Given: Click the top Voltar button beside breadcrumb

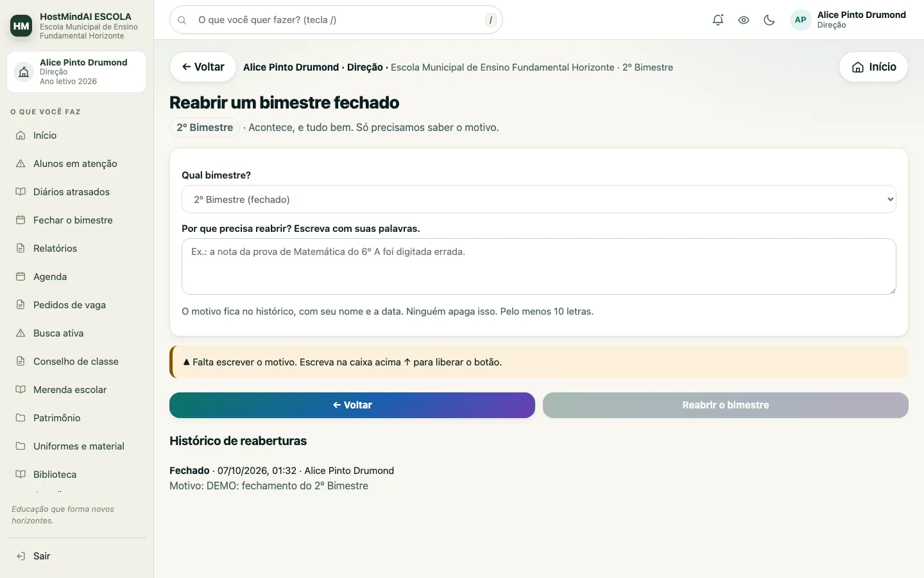Looking at the screenshot, I should pyautogui.click(x=203, y=67).
